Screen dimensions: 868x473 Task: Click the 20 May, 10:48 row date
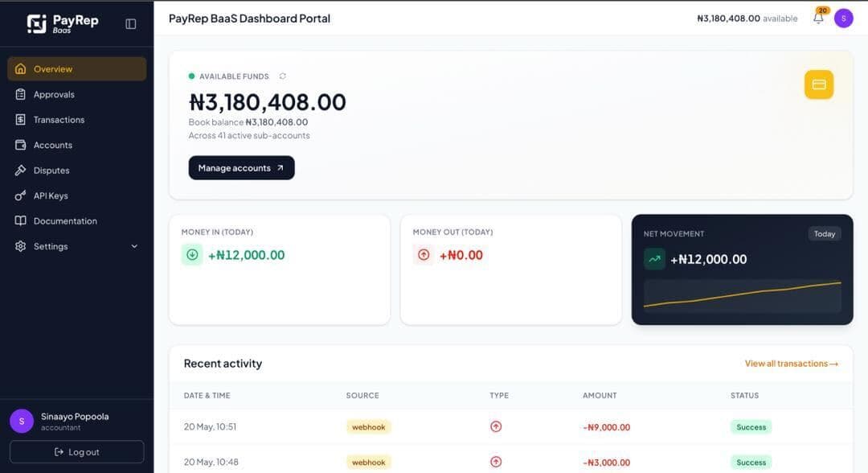coord(211,462)
